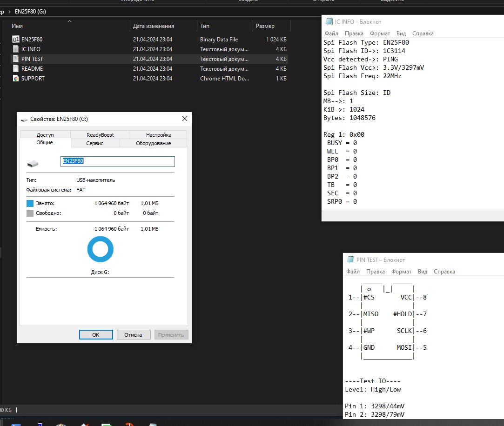The image size is (504, 426).
Task: Open the Сервис tab
Action: point(95,143)
